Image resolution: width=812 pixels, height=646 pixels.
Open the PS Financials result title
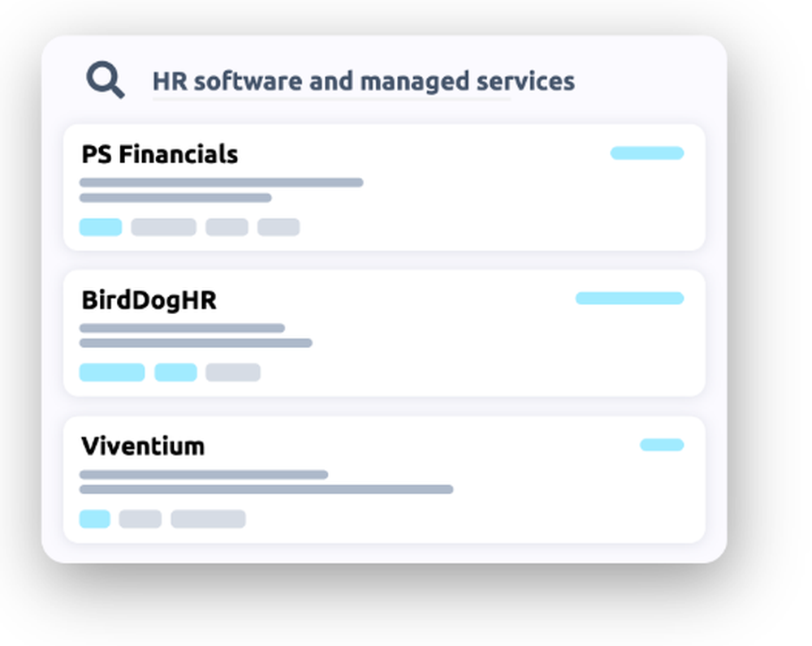click(x=159, y=154)
